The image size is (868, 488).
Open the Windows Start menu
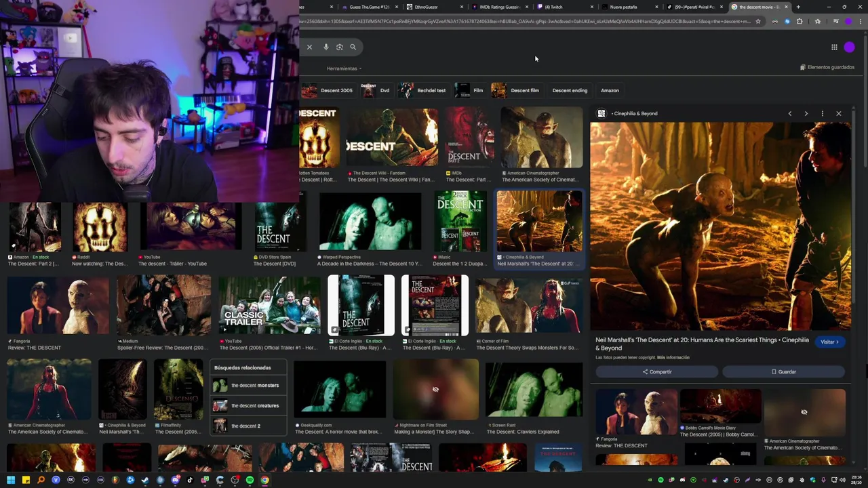[11, 480]
